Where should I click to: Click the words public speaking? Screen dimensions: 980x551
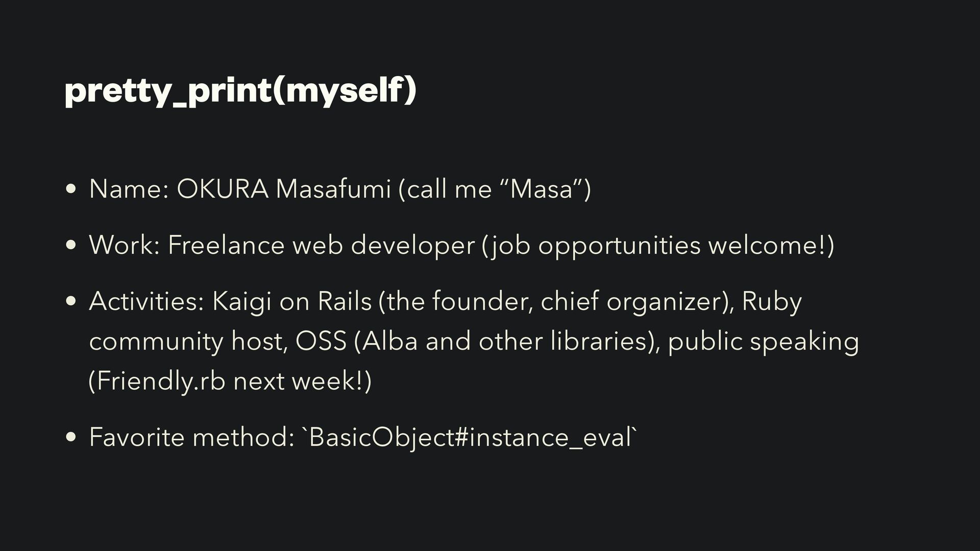coord(764,341)
